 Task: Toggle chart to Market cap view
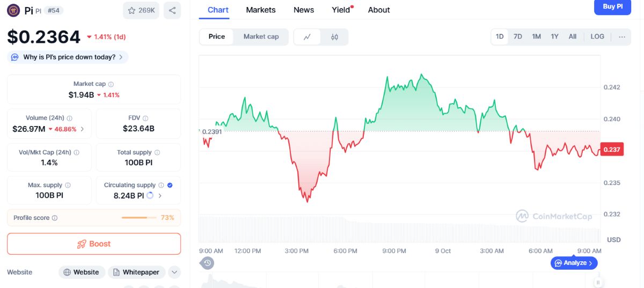click(261, 36)
